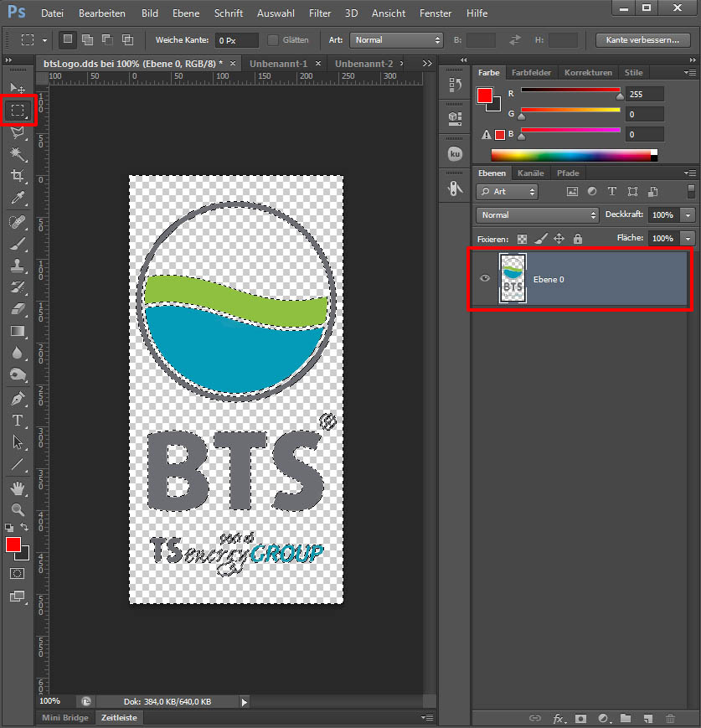Select the Eyedropper tool
This screenshot has height=728, width=701.
(x=18, y=198)
